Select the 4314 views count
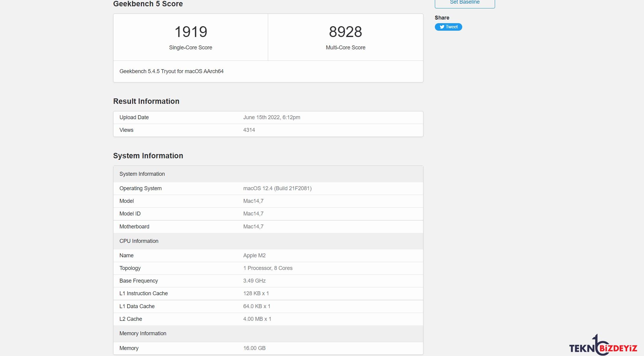Viewport: 644px width, 356px height. click(x=249, y=130)
